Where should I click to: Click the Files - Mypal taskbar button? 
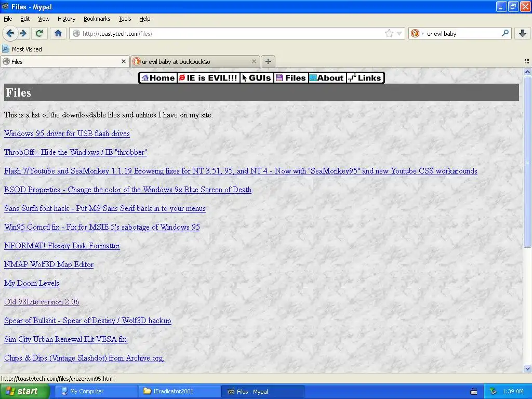coord(263,391)
